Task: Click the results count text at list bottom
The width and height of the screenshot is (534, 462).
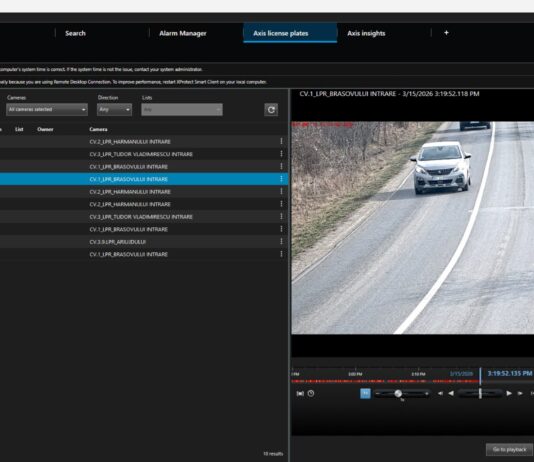Action: pos(273,453)
